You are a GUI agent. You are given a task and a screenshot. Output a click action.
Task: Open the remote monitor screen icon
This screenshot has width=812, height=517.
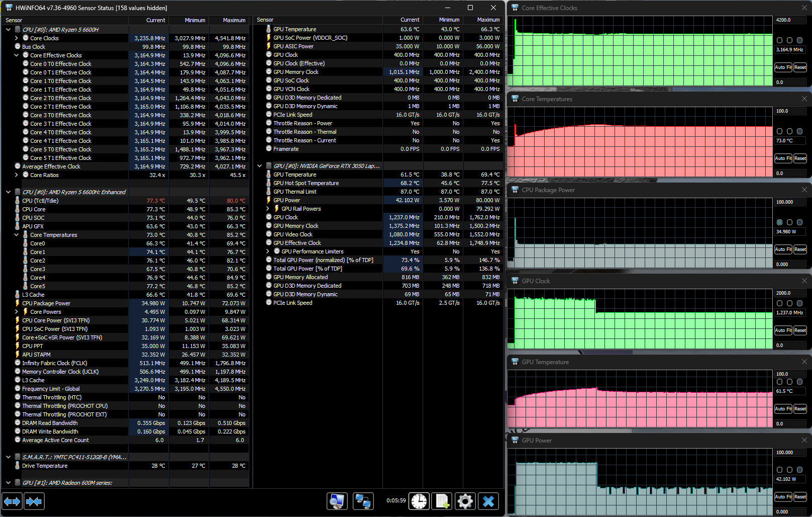coord(337,501)
